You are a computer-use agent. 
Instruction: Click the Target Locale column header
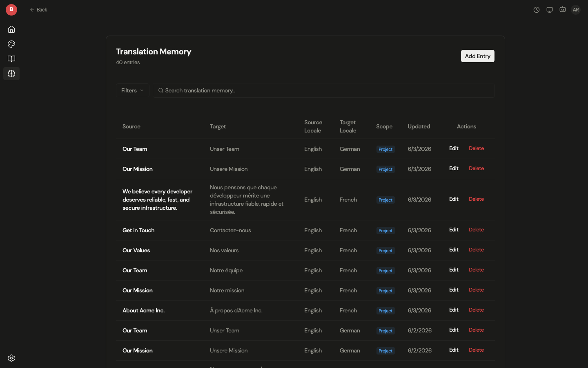348,126
